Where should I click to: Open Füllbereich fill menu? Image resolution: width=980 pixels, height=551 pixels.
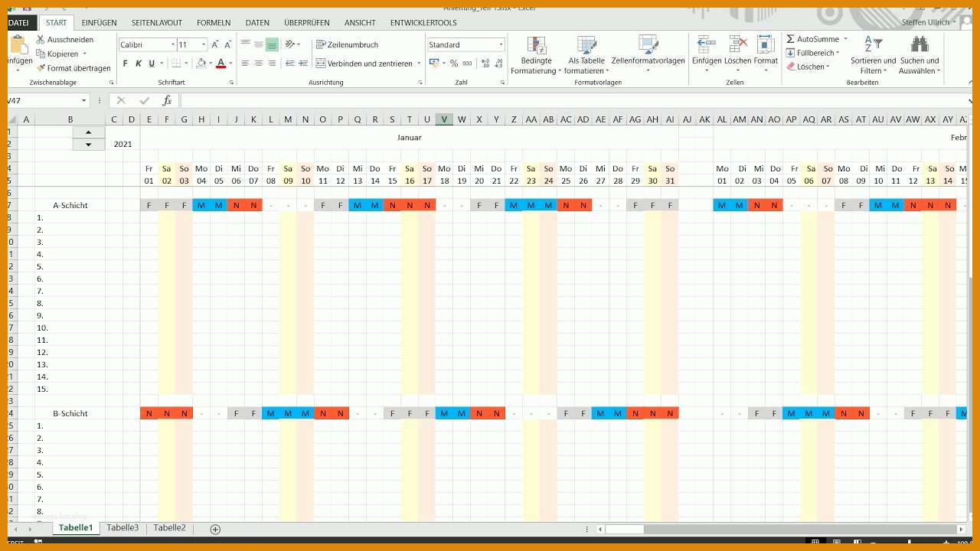coord(812,53)
